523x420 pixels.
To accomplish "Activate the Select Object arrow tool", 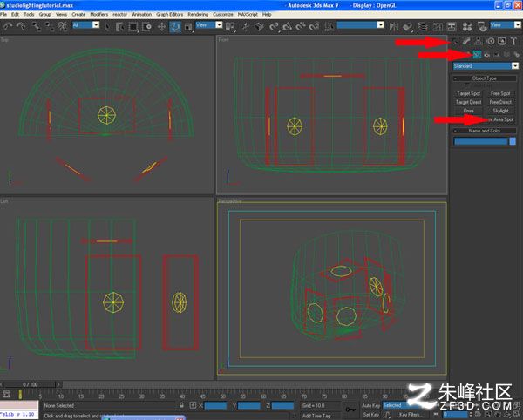I will point(107,26).
